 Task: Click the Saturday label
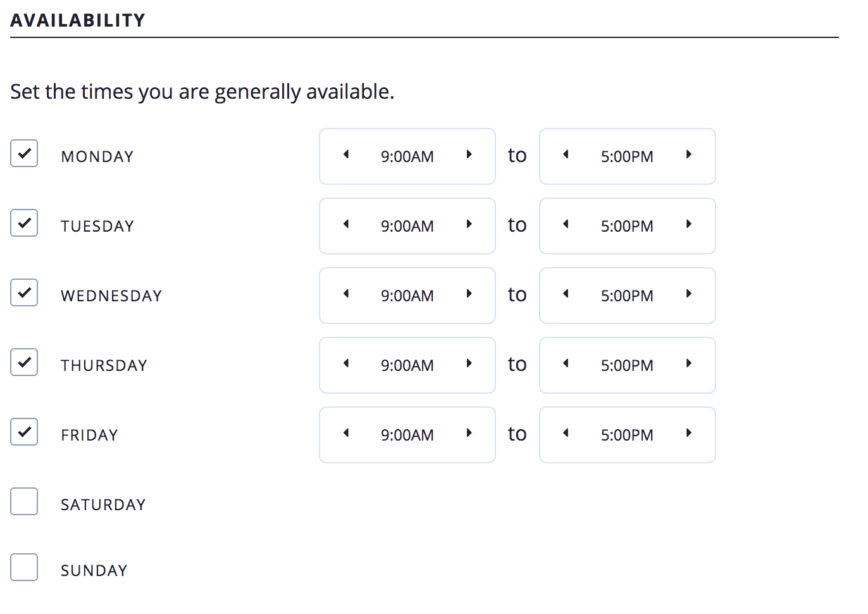pos(103,504)
